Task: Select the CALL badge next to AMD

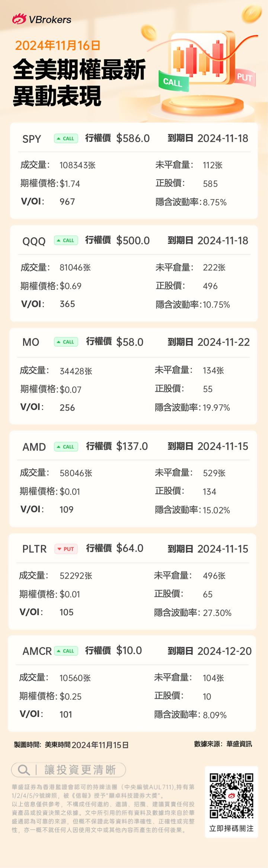Action: pos(66,447)
